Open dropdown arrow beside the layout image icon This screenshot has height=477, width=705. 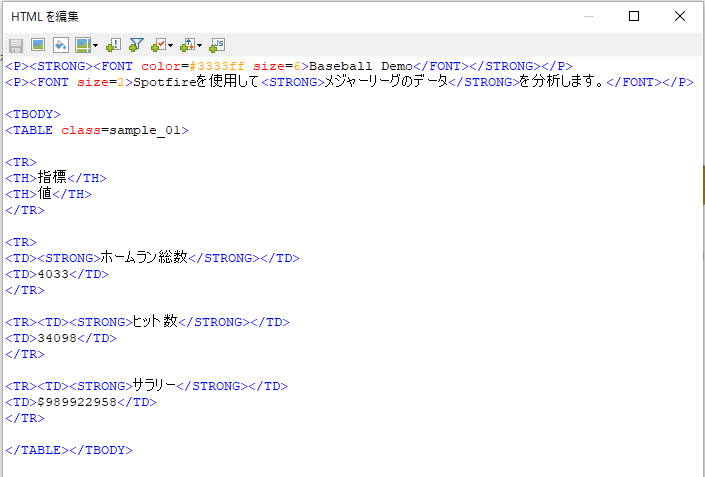coord(95,45)
